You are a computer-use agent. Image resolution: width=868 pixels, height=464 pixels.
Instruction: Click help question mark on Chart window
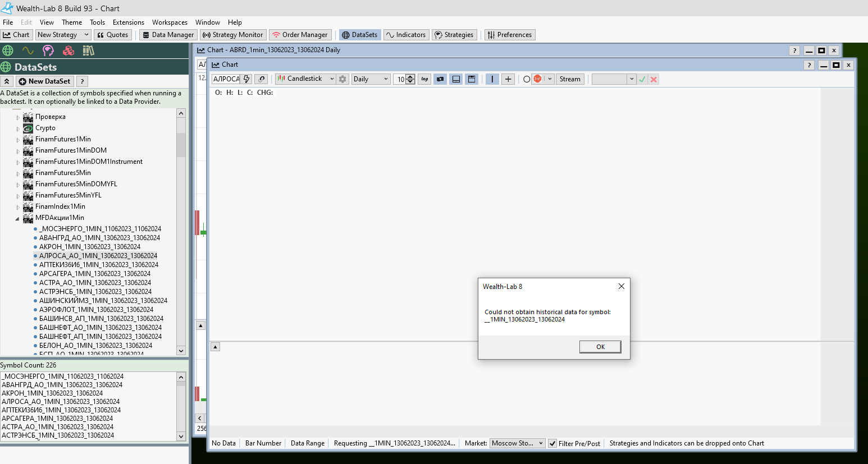[809, 65]
